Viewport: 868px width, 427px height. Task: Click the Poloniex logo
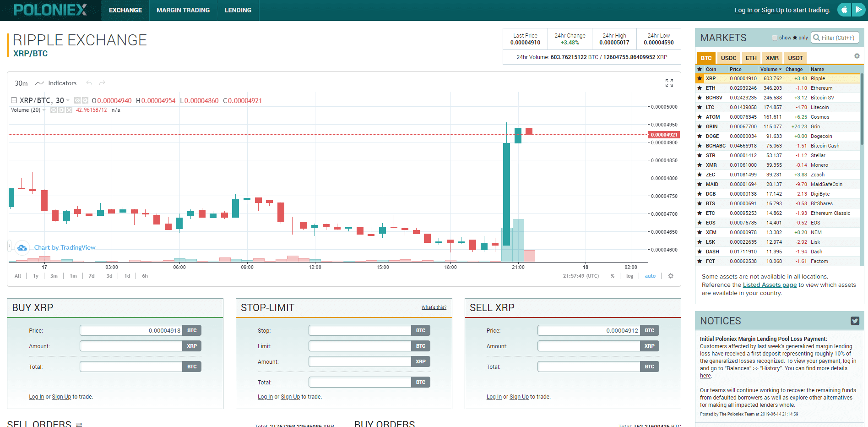50,10
